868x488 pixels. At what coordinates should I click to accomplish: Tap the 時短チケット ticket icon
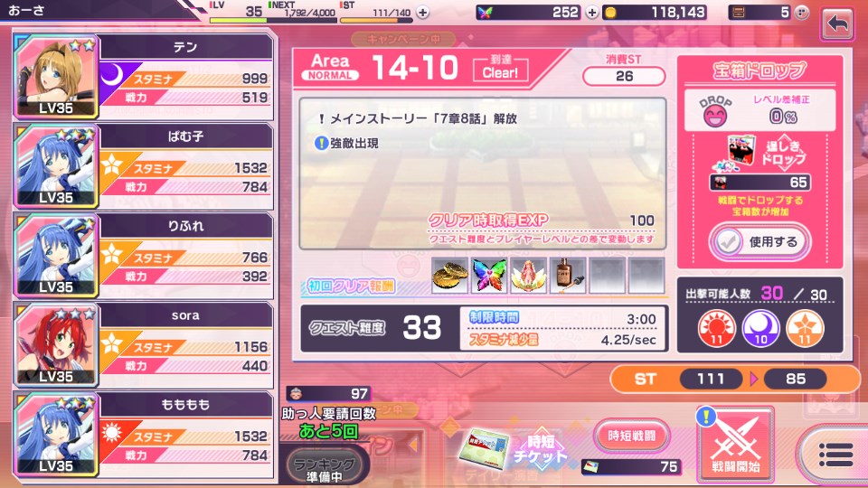tap(514, 449)
